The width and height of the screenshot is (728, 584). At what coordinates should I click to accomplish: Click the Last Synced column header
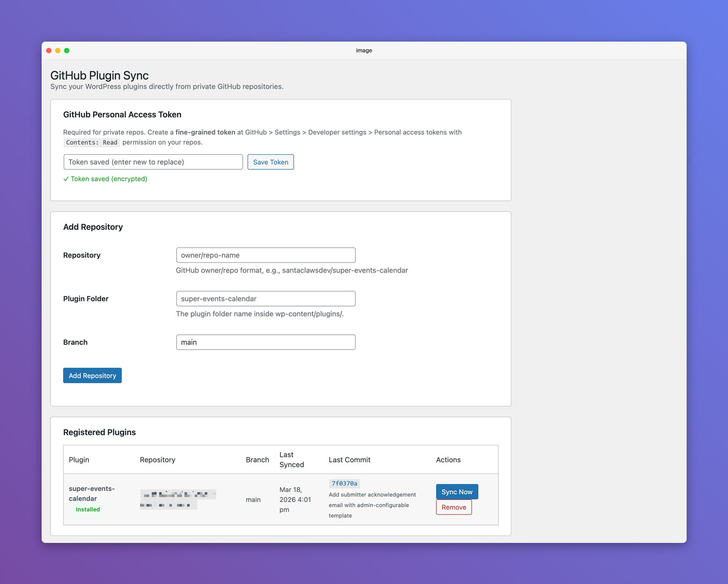pos(292,460)
